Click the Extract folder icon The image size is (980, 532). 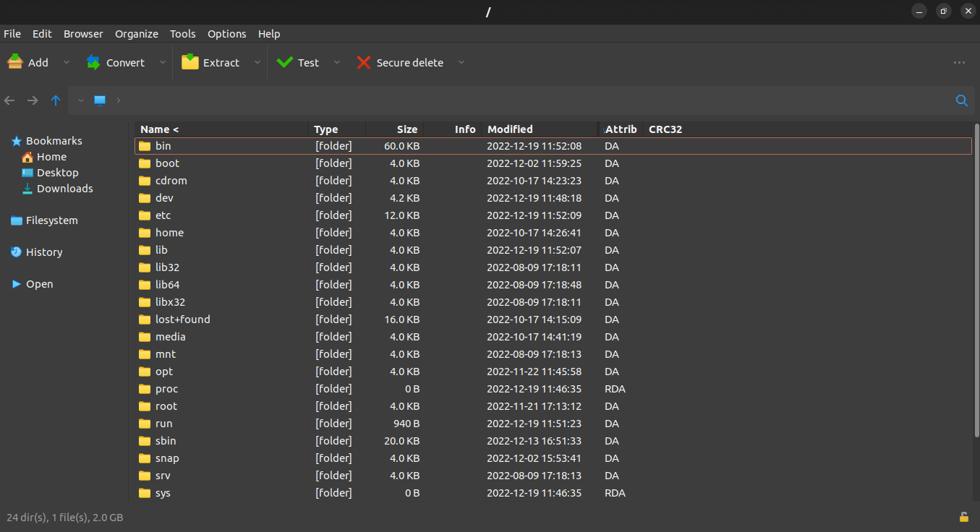tap(190, 62)
